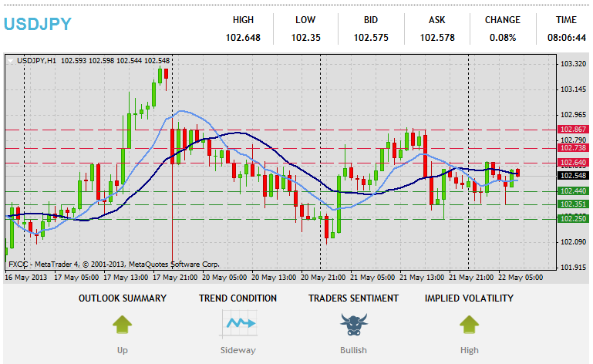
Task: Click the ASK column header
Action: [x=436, y=20]
